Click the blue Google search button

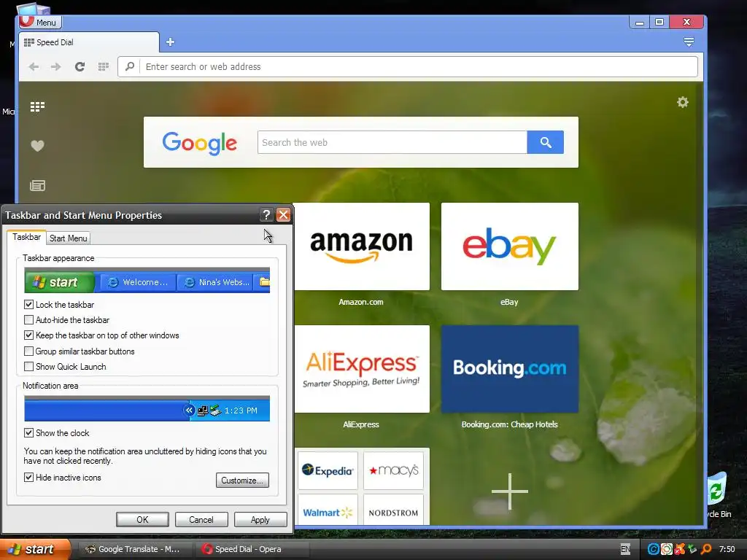pos(546,142)
